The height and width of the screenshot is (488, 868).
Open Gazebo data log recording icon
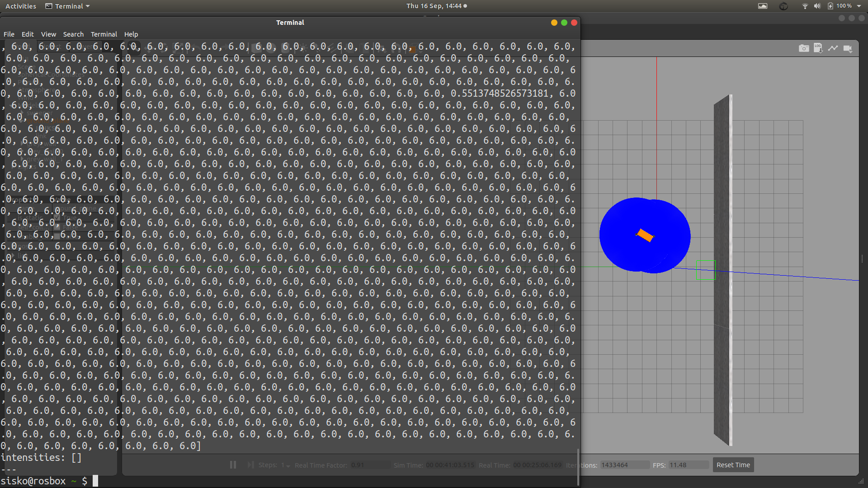(x=818, y=48)
